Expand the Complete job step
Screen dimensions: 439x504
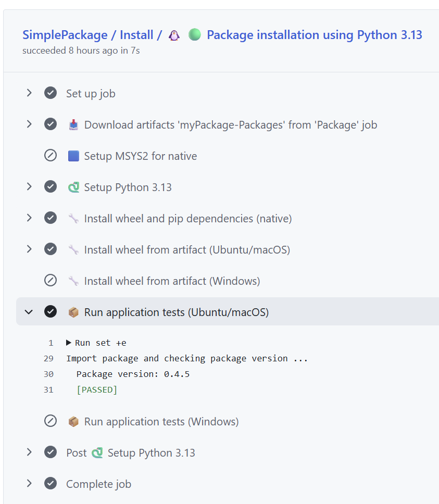pos(29,484)
